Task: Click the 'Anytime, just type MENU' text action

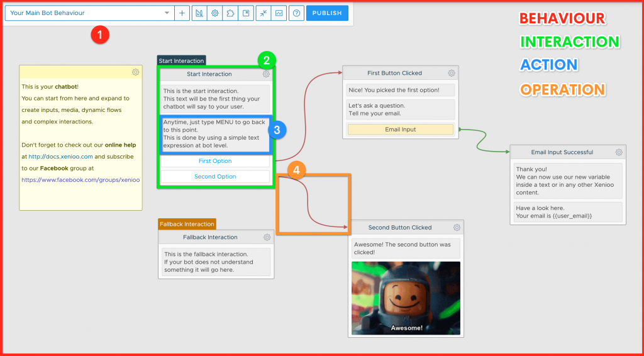Action: (215, 134)
